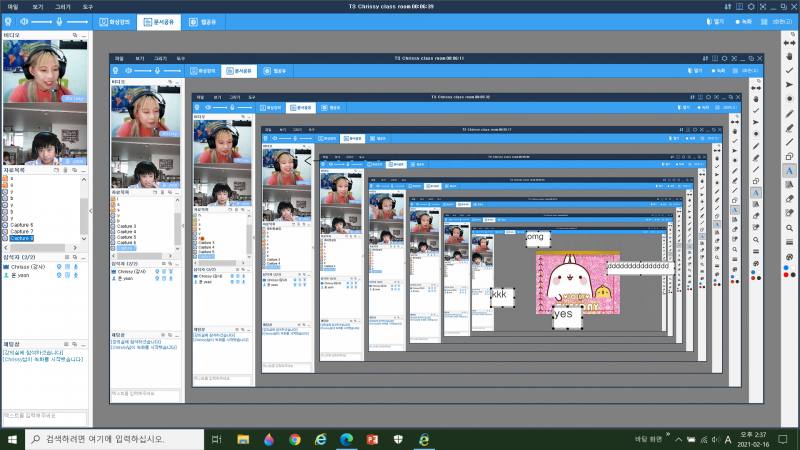
Task: Toggle the webcam icon in top-left
Action: [x=8, y=20]
